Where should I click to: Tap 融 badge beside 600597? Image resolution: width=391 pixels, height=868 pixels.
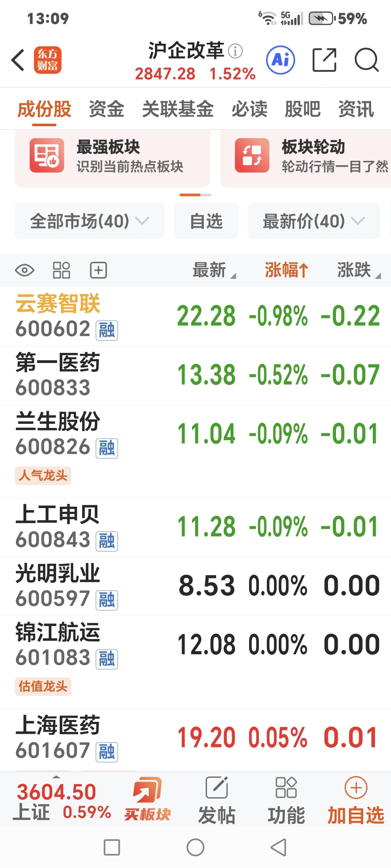[x=107, y=600]
